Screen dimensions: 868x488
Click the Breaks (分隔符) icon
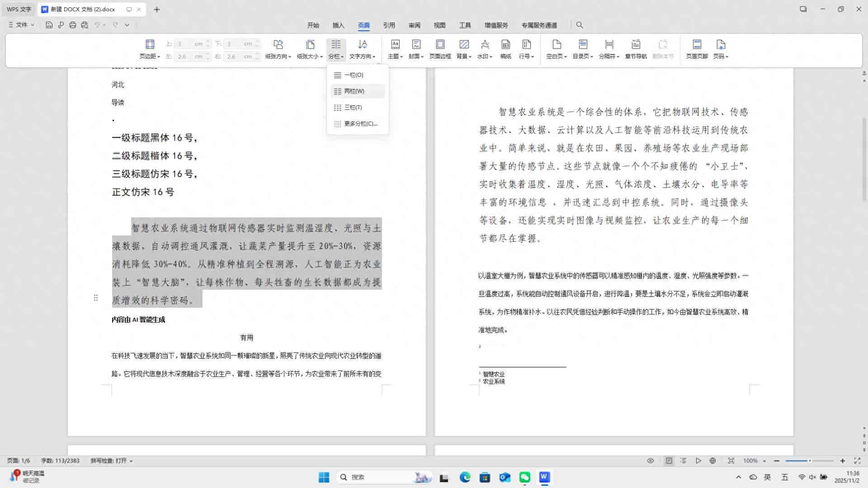click(609, 44)
